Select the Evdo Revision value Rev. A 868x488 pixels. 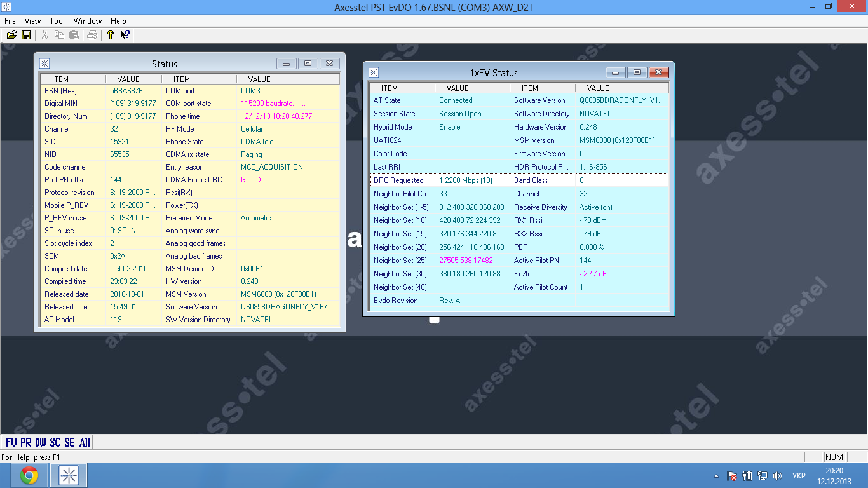[x=449, y=301]
